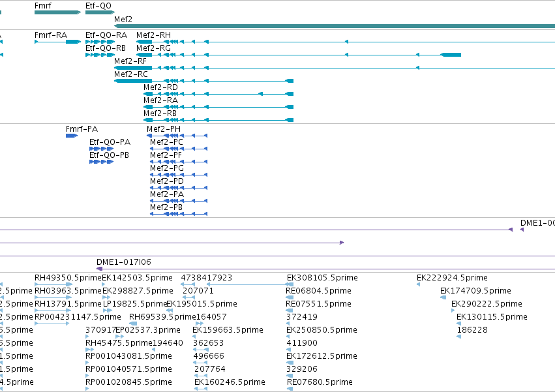Click the EK160246.5prime EST label
The image size is (555, 392).
click(230, 383)
